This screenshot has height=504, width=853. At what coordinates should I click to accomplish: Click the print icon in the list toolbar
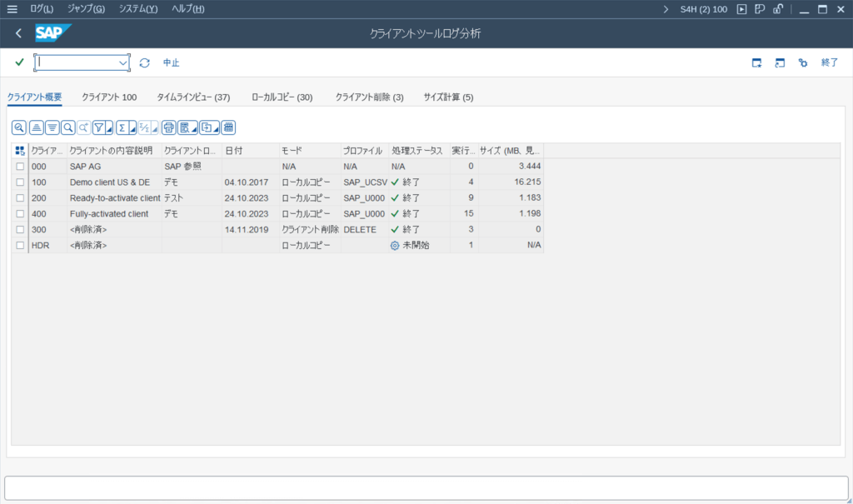[169, 127]
